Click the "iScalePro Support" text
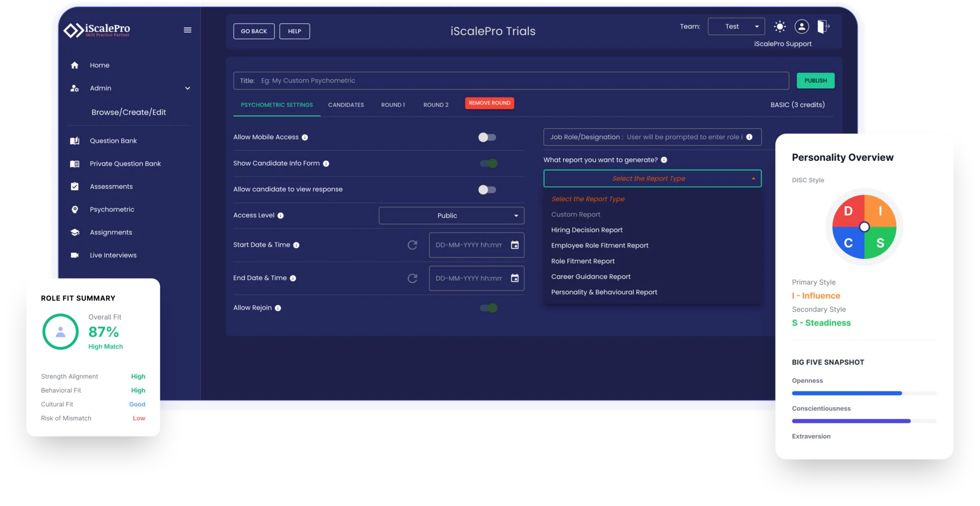The image size is (980, 506). click(x=783, y=44)
